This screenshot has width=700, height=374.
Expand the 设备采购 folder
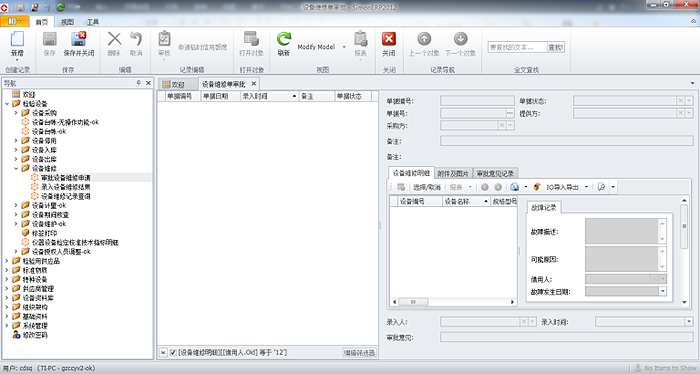click(x=16, y=113)
